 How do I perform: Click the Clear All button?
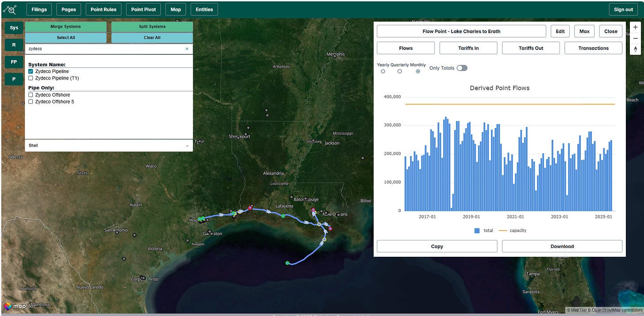(152, 38)
